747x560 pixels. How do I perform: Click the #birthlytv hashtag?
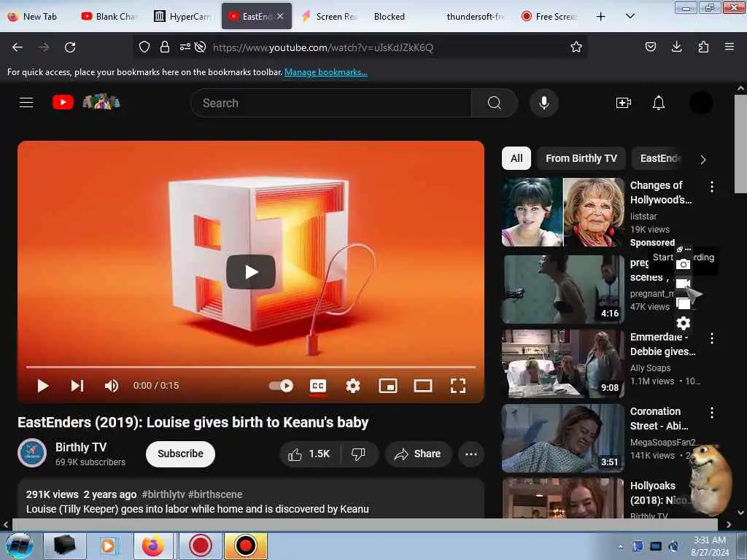tap(163, 494)
